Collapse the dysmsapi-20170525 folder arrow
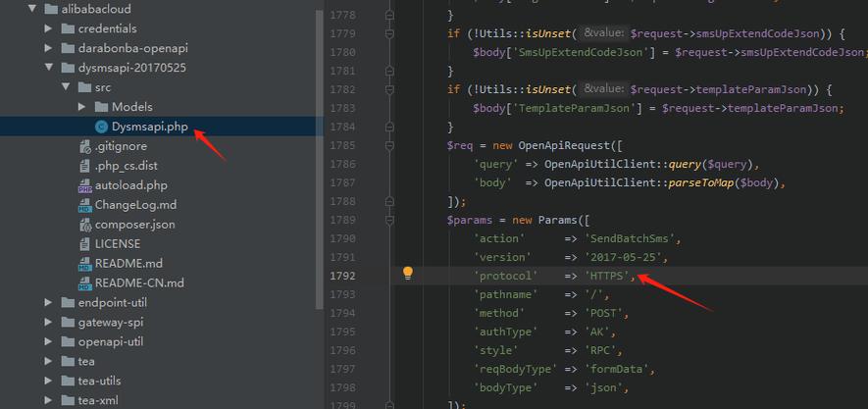Viewport: 868px width, 409px height. [x=49, y=68]
